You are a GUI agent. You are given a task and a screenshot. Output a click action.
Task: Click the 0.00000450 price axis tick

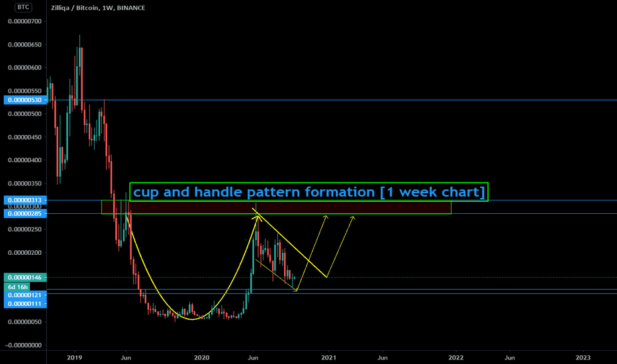(x=24, y=138)
